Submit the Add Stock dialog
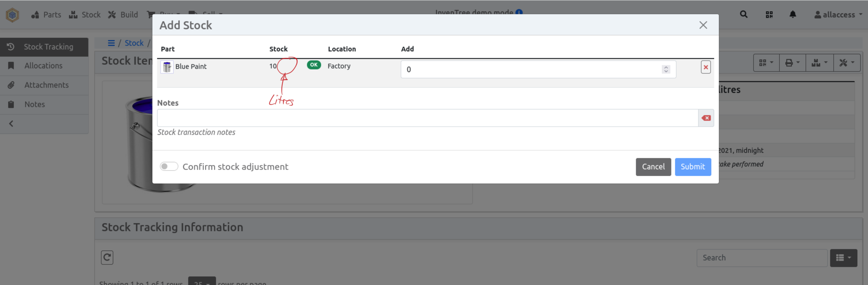 click(693, 167)
